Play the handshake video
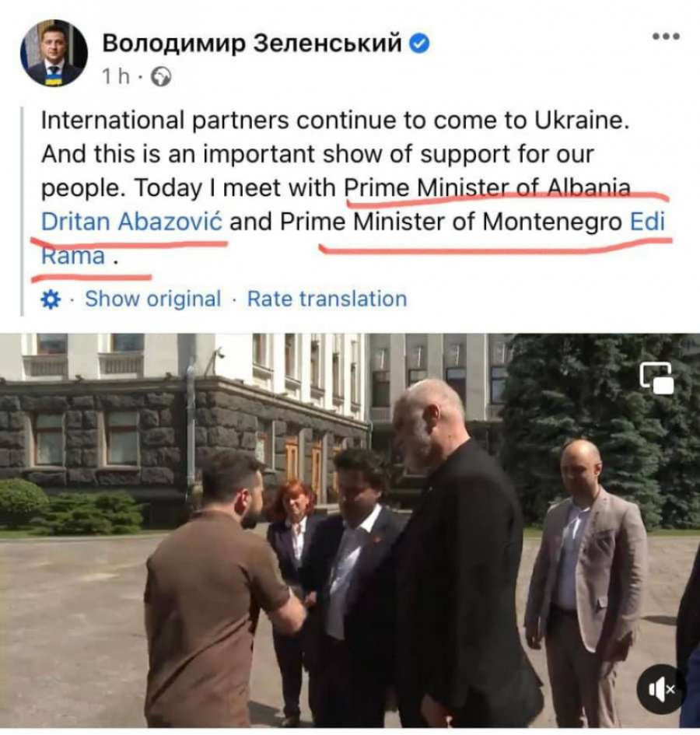 click(x=350, y=530)
